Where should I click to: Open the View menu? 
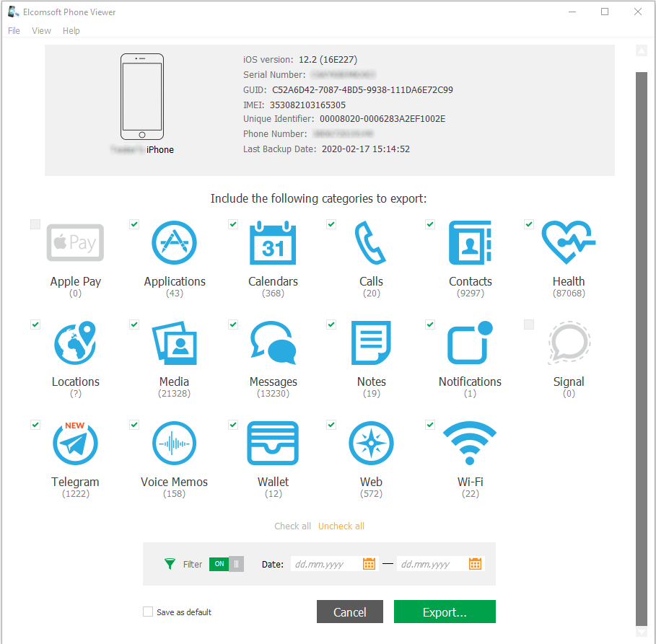[x=41, y=30]
